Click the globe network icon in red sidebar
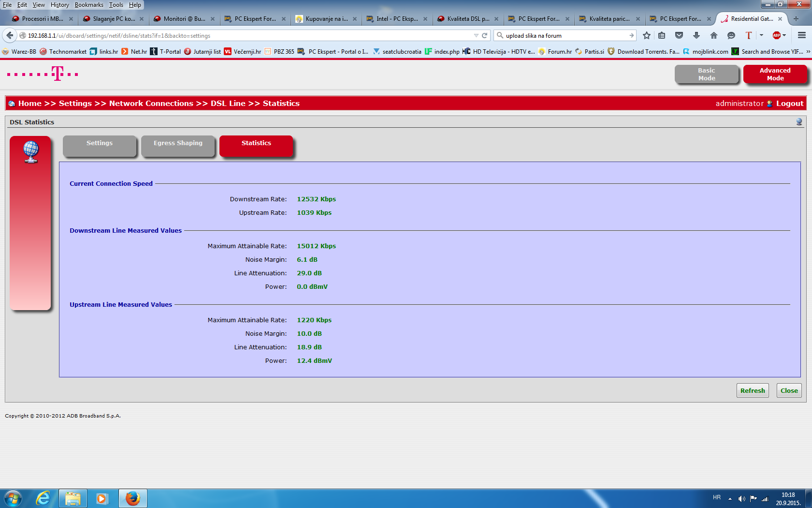This screenshot has height=508, width=812. pyautogui.click(x=31, y=152)
